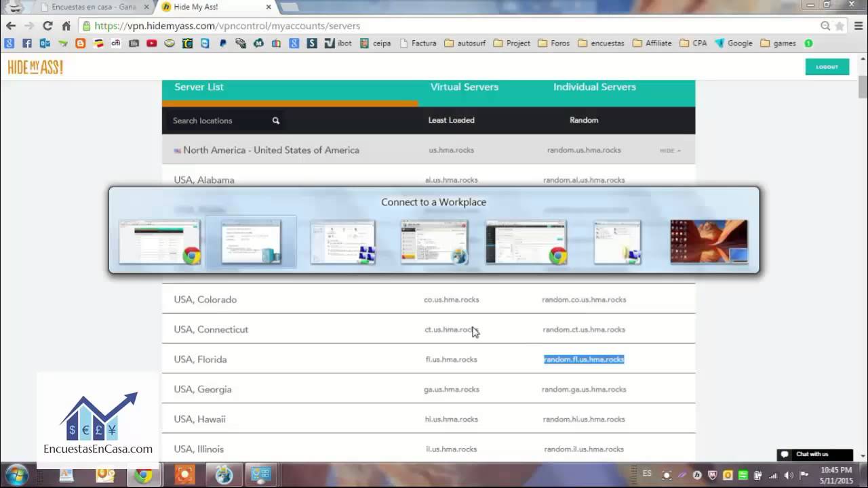Click the hi.us.hma.rocks server address
This screenshot has height=488, width=868.
point(452,419)
